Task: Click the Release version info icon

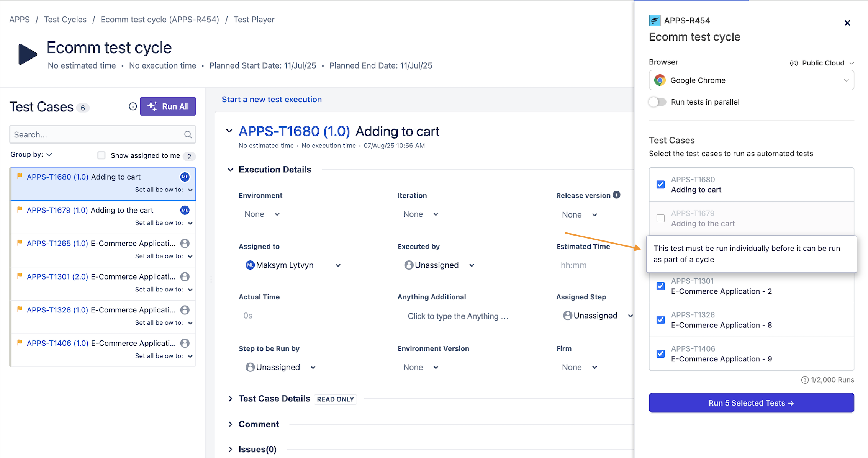Action: click(x=616, y=195)
